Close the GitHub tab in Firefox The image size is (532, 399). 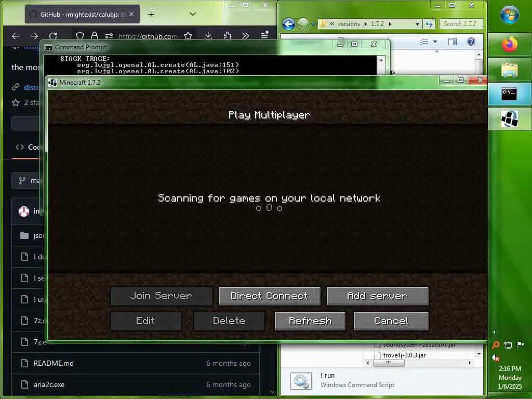pyautogui.click(x=131, y=14)
